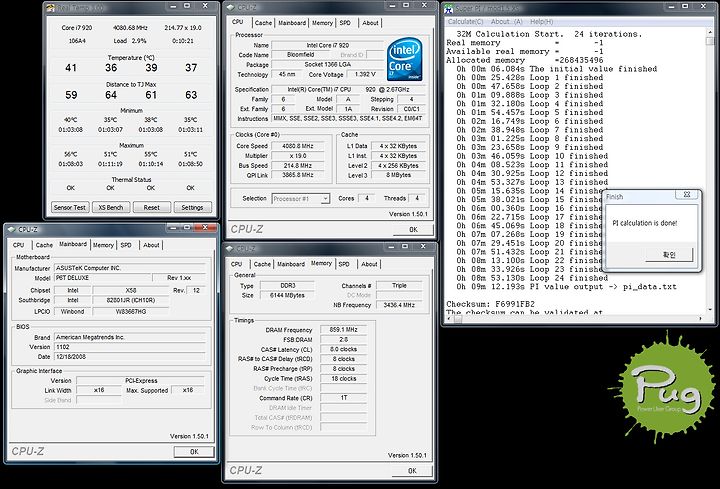Click the Core Speed 4080.8 MHz field
The width and height of the screenshot is (720, 489).
(298, 146)
